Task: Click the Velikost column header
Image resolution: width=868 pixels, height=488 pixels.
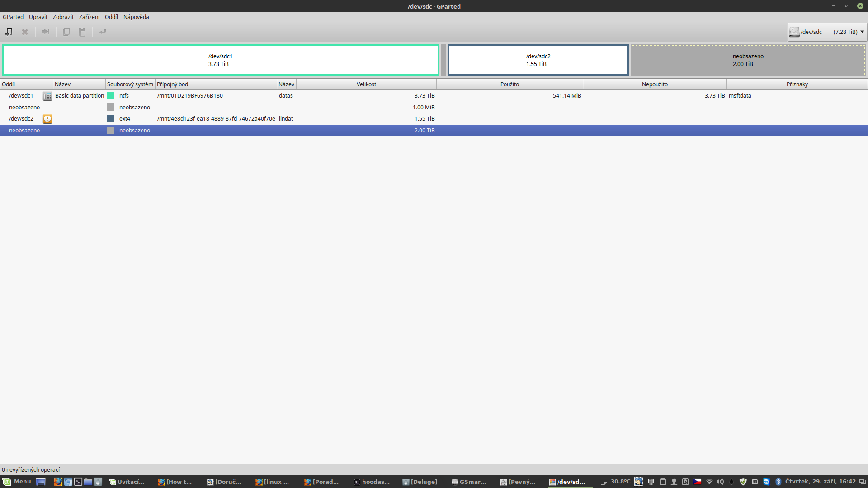Action: (x=366, y=84)
